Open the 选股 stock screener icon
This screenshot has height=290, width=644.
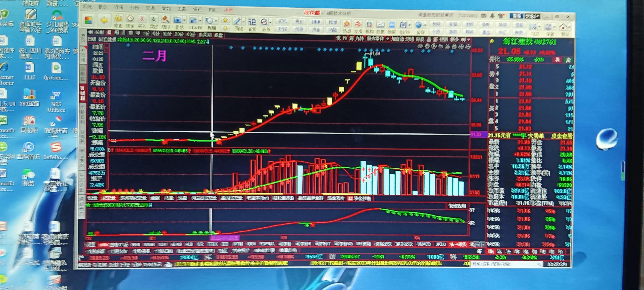pos(264,22)
